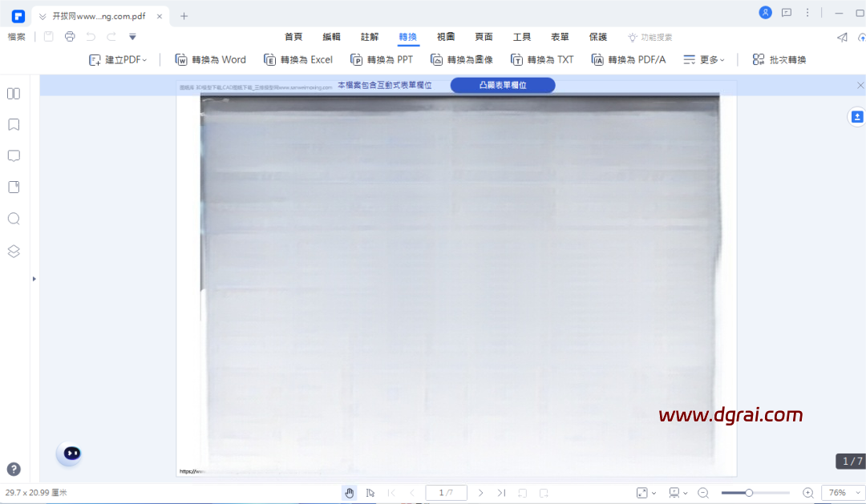
Task: Expand the 更多 dropdown menu
Action: click(704, 59)
